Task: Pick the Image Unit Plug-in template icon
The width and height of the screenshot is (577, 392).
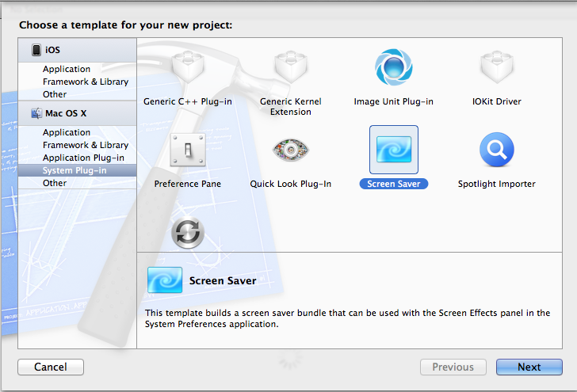Action: click(x=394, y=67)
